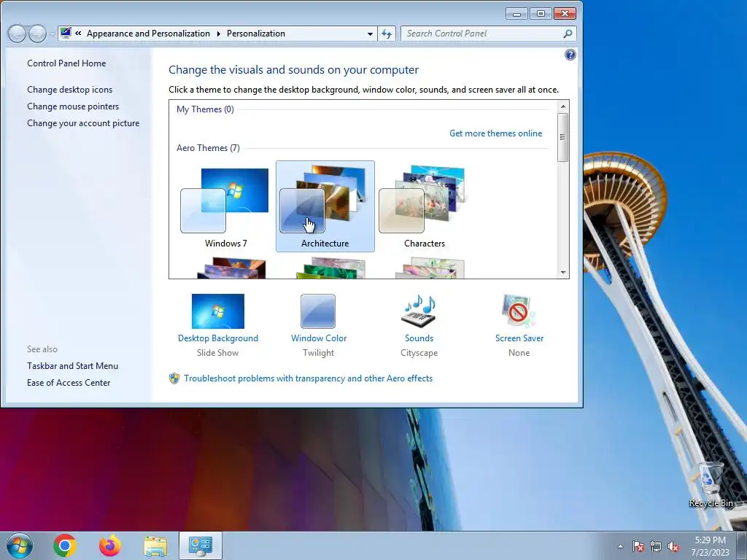This screenshot has width=747, height=560.
Task: Click the Screen Saver text link
Action: (x=519, y=338)
